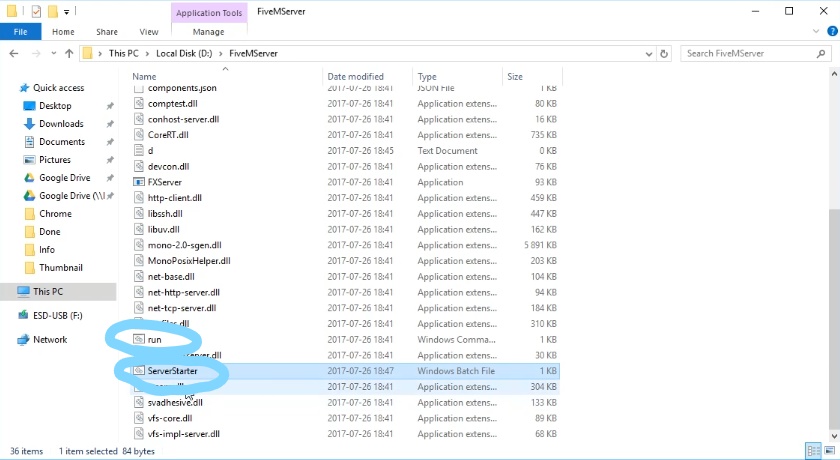Open the File ribbon tab
Viewport: 840px width, 460px height.
pyautogui.click(x=20, y=32)
